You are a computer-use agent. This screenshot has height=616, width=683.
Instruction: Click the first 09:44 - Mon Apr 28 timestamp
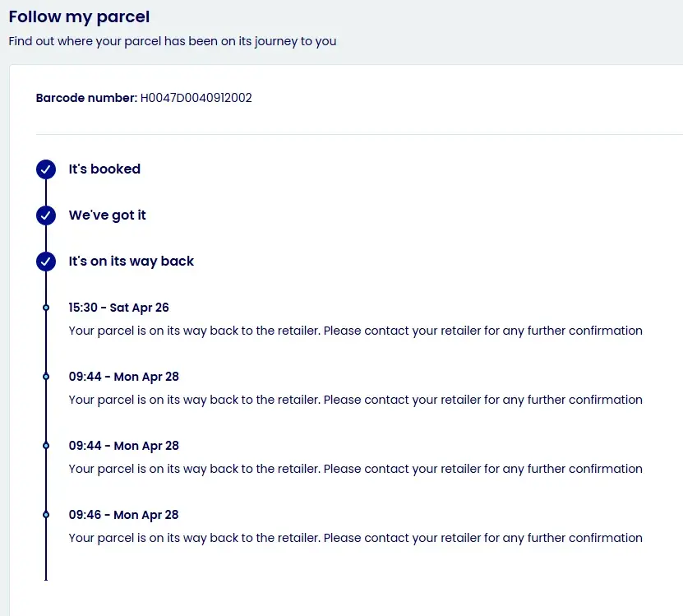(x=123, y=377)
